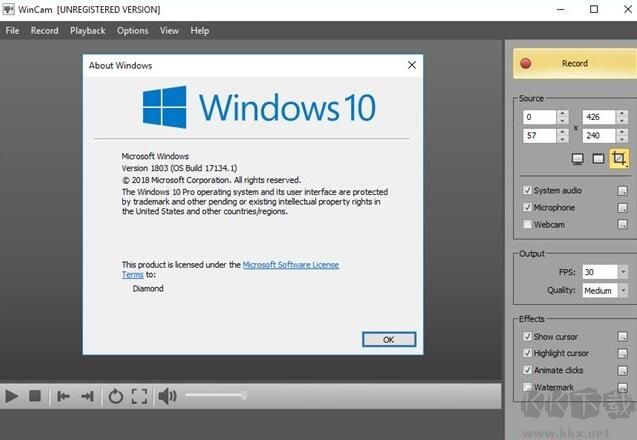Click the volume slider track
The width and height of the screenshot is (637, 440).
click(x=215, y=396)
